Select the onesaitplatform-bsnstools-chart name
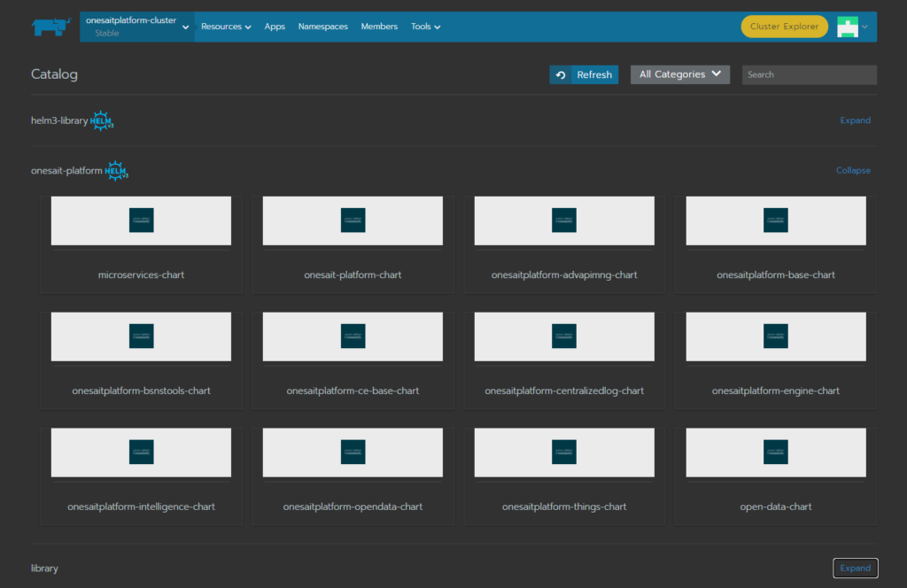Screen dimensions: 907x588 (141, 391)
